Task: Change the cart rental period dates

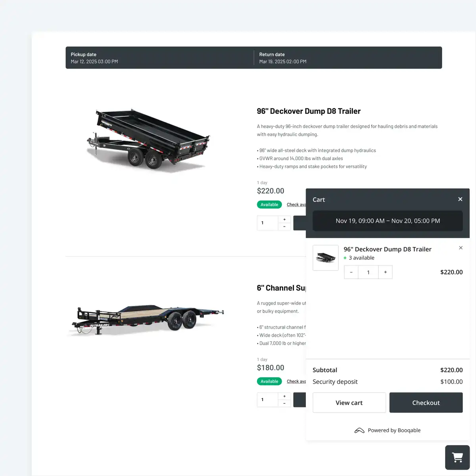Action: coord(388,221)
